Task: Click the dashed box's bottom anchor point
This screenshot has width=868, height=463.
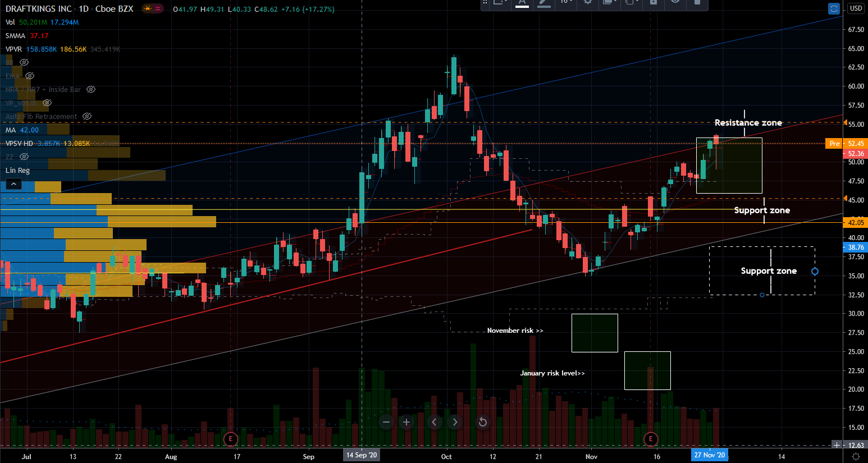Action: (762, 295)
